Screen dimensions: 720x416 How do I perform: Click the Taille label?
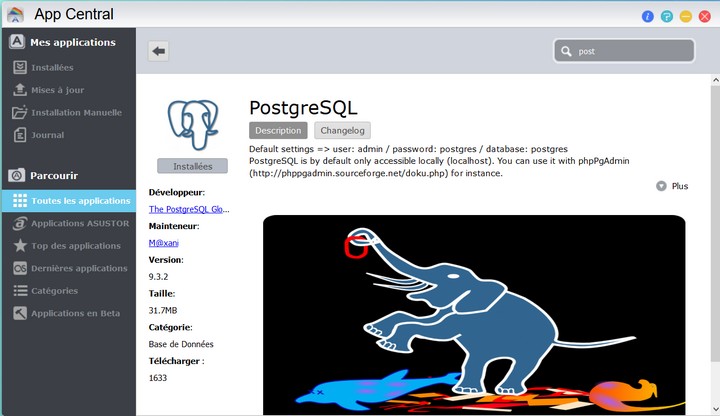click(162, 293)
